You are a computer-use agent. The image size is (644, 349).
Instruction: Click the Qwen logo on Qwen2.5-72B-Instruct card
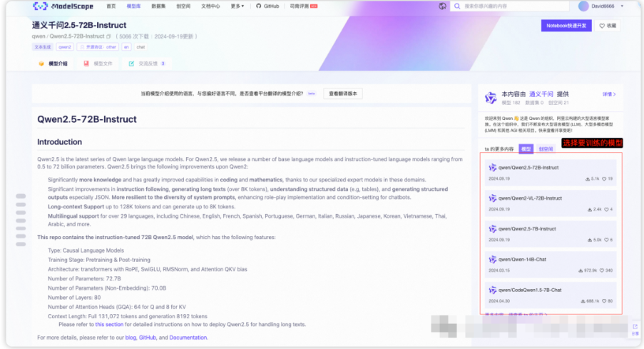492,168
